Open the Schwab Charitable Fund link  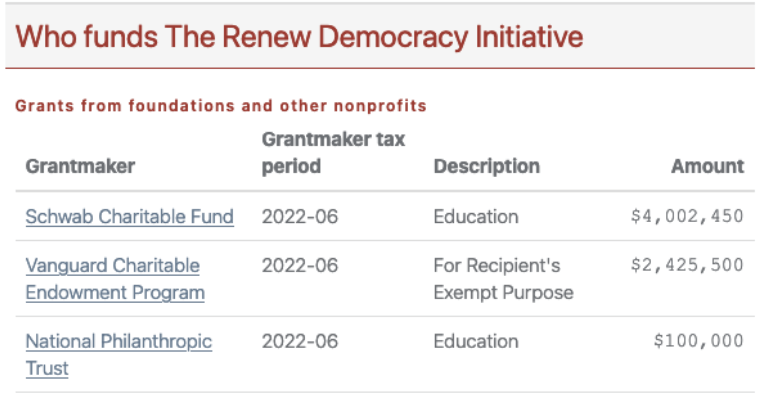click(129, 217)
